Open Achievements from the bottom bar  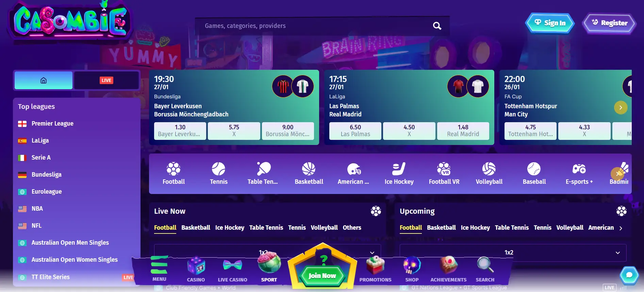[448, 269]
